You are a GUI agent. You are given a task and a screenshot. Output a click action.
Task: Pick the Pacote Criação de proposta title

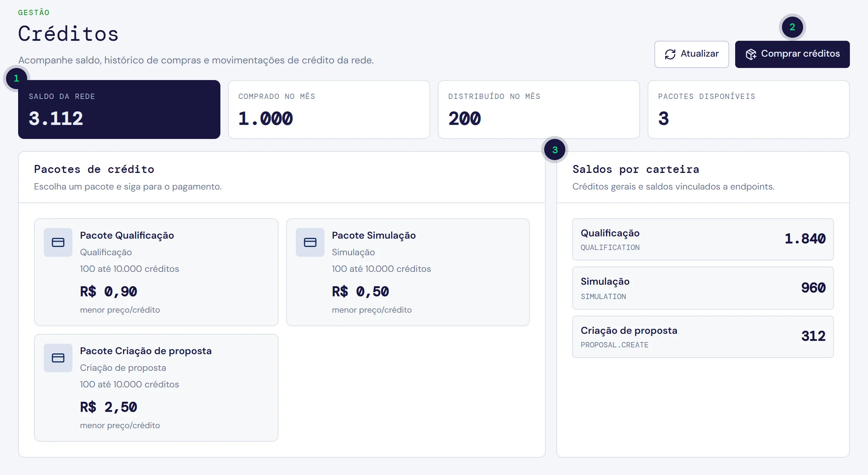146,351
